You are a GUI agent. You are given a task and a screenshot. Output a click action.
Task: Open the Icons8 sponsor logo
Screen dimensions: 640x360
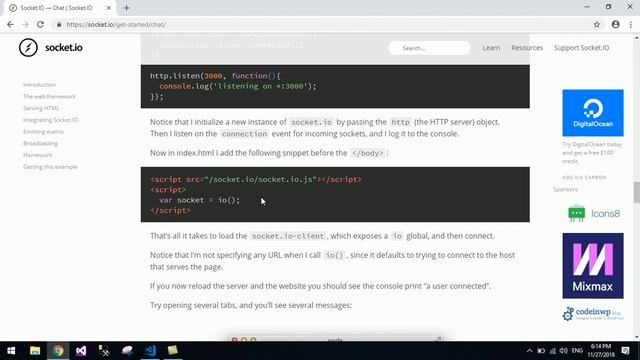[594, 213]
